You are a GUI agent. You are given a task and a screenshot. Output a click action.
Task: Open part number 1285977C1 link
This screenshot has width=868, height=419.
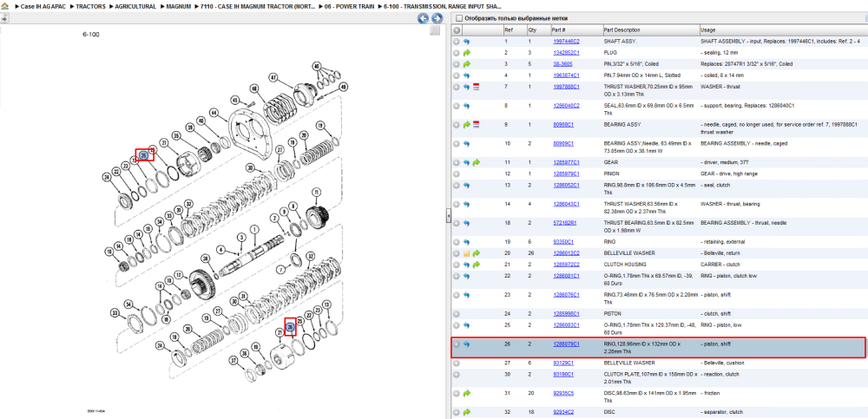(x=566, y=163)
